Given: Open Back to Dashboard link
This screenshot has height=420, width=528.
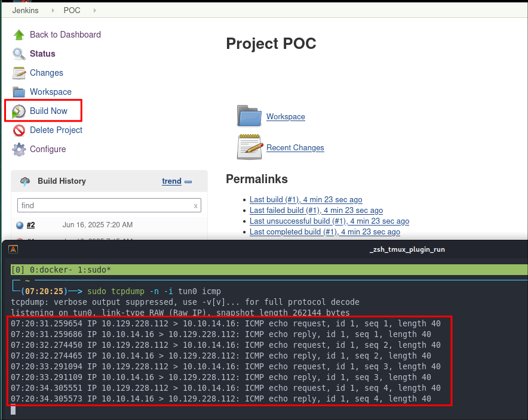Looking at the screenshot, I should pos(65,35).
